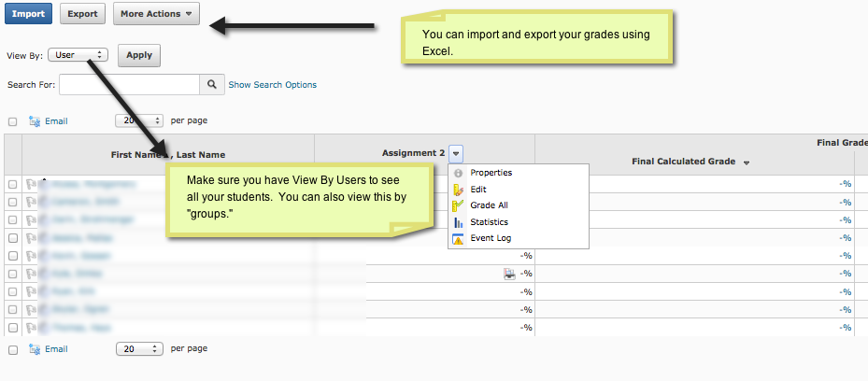Click the Email icon below the table

pos(35,348)
